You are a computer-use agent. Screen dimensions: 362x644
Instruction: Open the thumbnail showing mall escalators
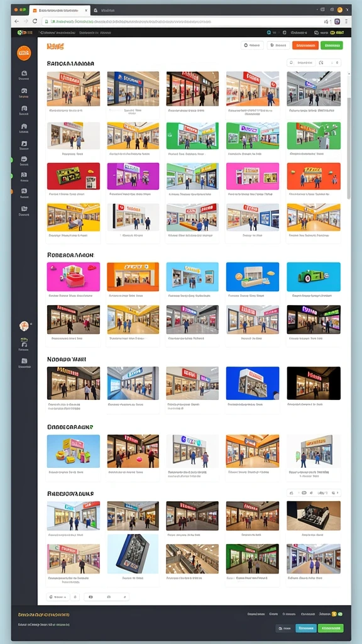click(x=192, y=558)
